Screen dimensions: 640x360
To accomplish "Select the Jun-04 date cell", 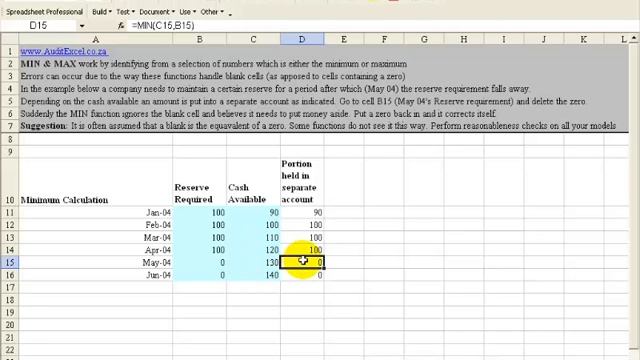I will (96, 275).
